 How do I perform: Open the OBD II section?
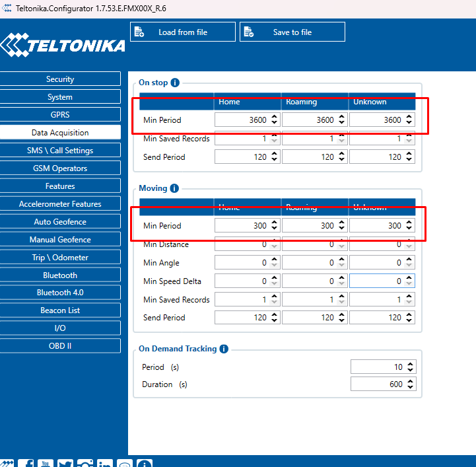(60, 346)
